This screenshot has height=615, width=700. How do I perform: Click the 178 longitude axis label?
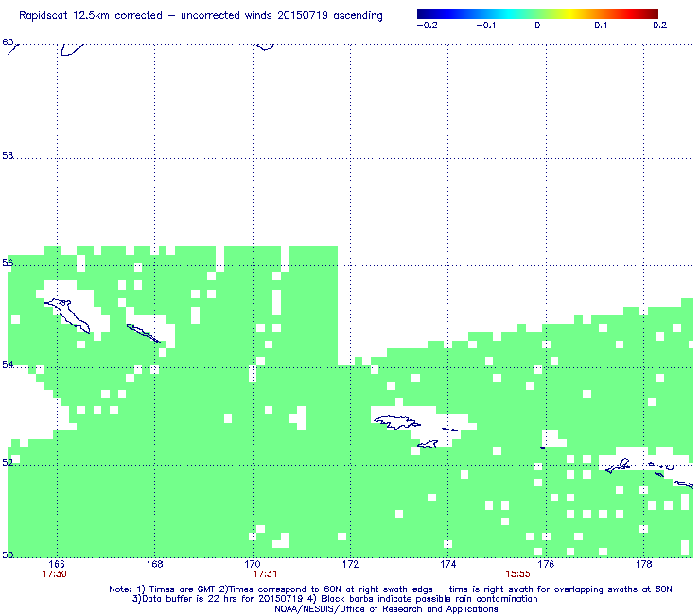pyautogui.click(x=644, y=564)
